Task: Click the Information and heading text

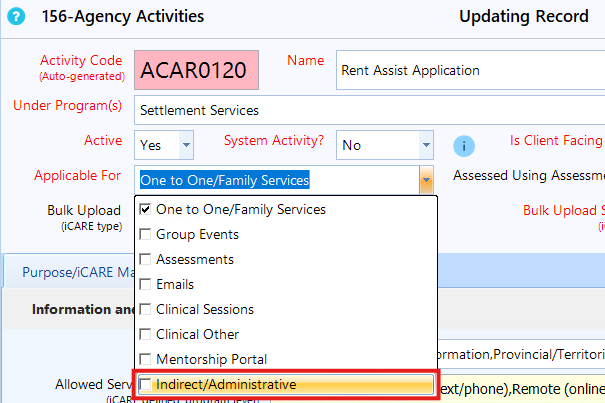Action: (83, 309)
